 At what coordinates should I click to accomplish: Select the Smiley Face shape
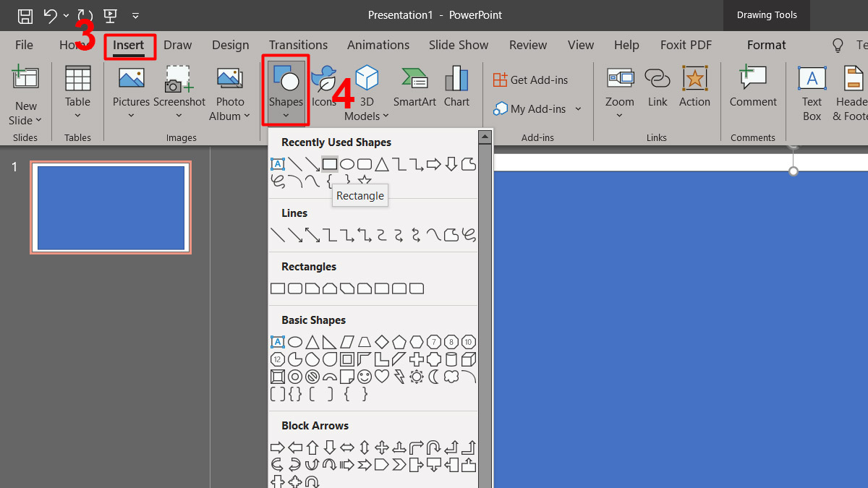pyautogui.click(x=364, y=377)
